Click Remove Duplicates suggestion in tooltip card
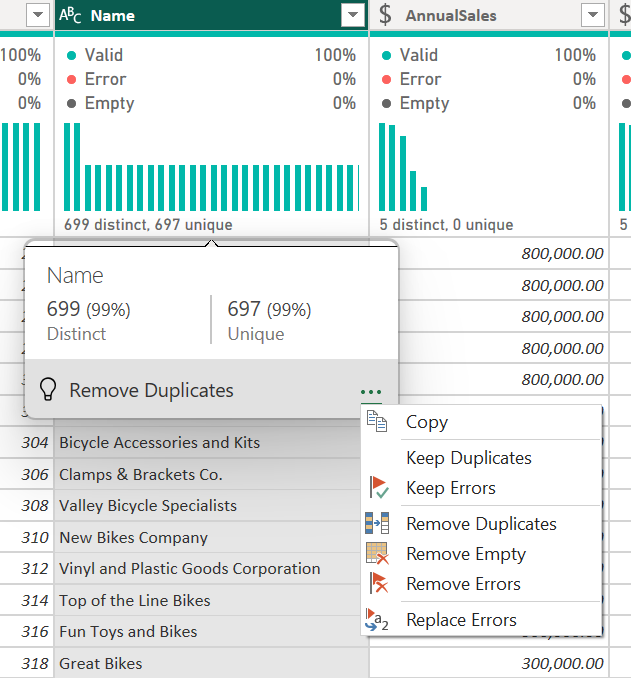 coord(151,390)
